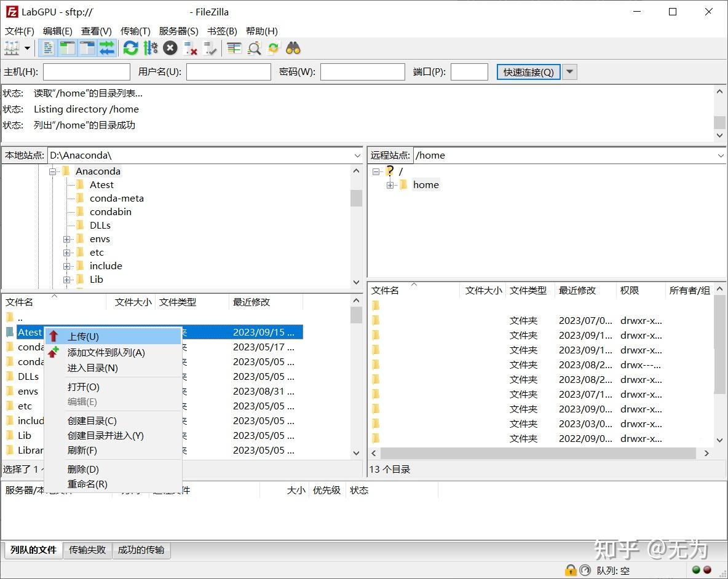Toggle remote directory tree display
Screen dimensions: 728x579
[x=87, y=48]
